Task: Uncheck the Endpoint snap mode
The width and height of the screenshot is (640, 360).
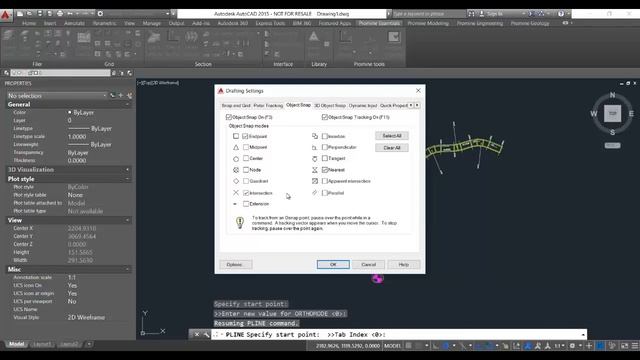Action: click(245, 136)
